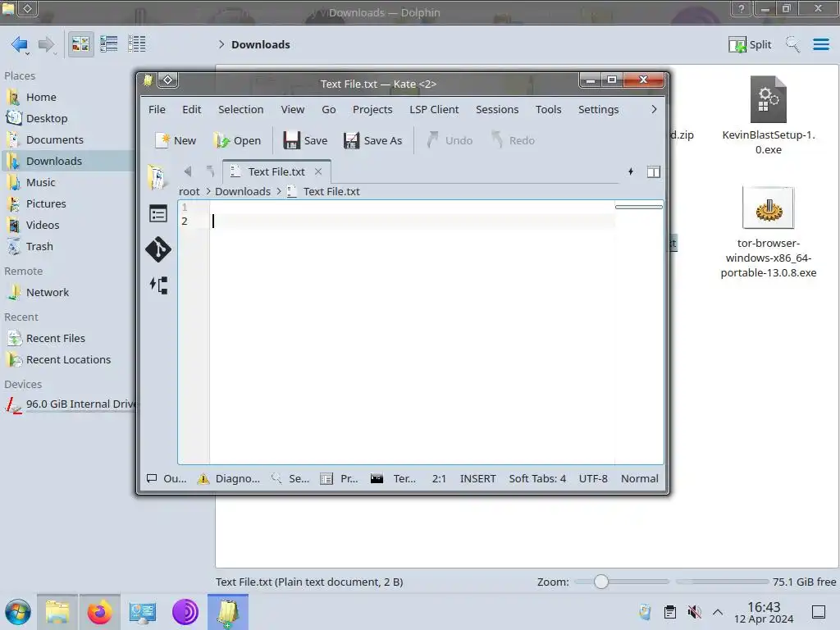Open the Settings menu in Kate
The image size is (840, 630).
(x=598, y=109)
